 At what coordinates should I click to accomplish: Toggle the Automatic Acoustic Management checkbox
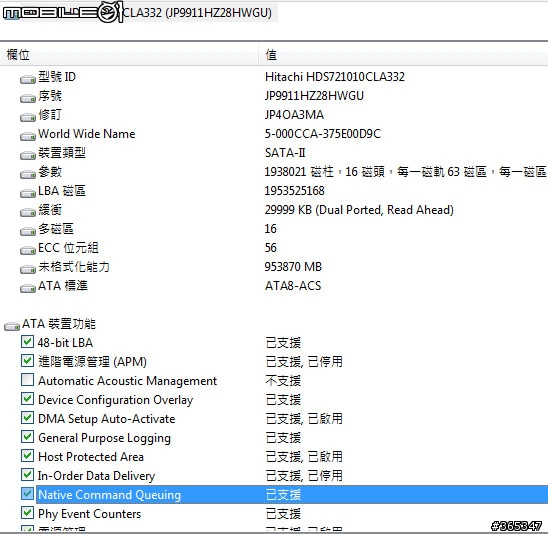pyautogui.click(x=27, y=380)
